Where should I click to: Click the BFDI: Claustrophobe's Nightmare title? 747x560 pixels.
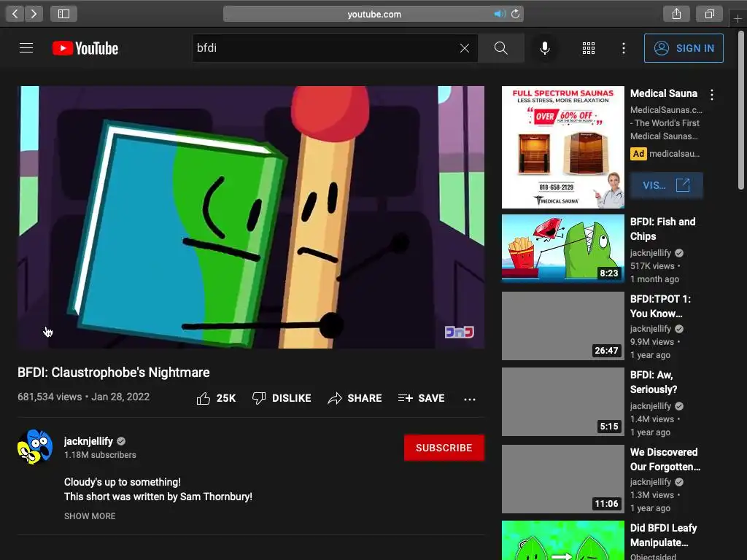point(113,373)
